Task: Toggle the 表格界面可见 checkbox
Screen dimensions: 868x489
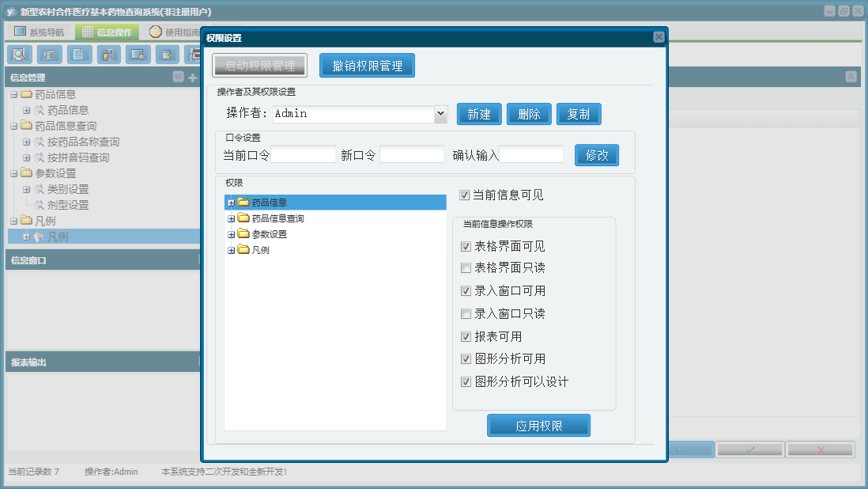Action: (466, 246)
